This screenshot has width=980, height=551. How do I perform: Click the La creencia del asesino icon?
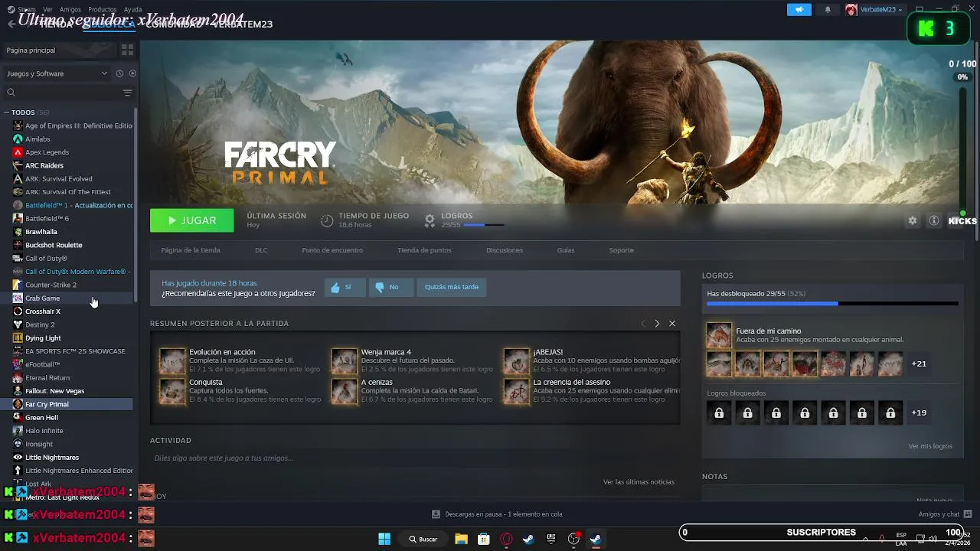[517, 391]
